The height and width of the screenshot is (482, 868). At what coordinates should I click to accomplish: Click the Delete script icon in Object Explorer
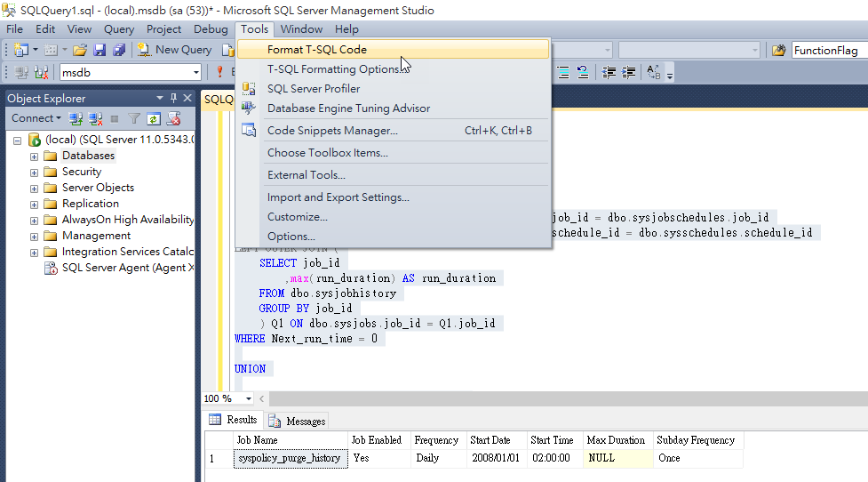point(174,118)
